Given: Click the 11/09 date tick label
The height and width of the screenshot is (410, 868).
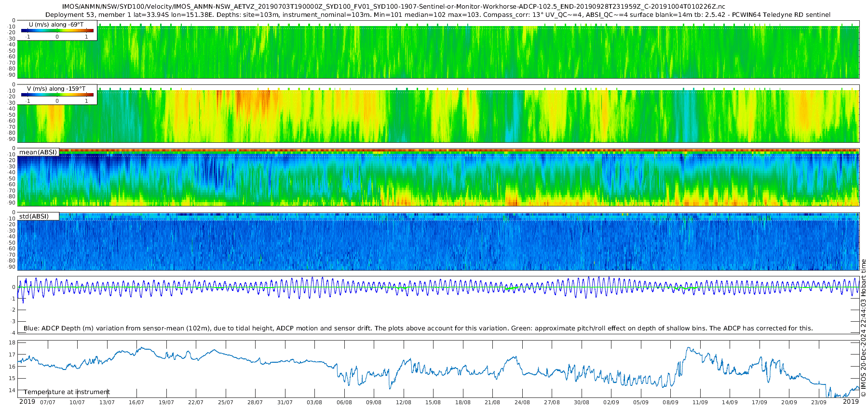Looking at the screenshot, I should (x=700, y=402).
